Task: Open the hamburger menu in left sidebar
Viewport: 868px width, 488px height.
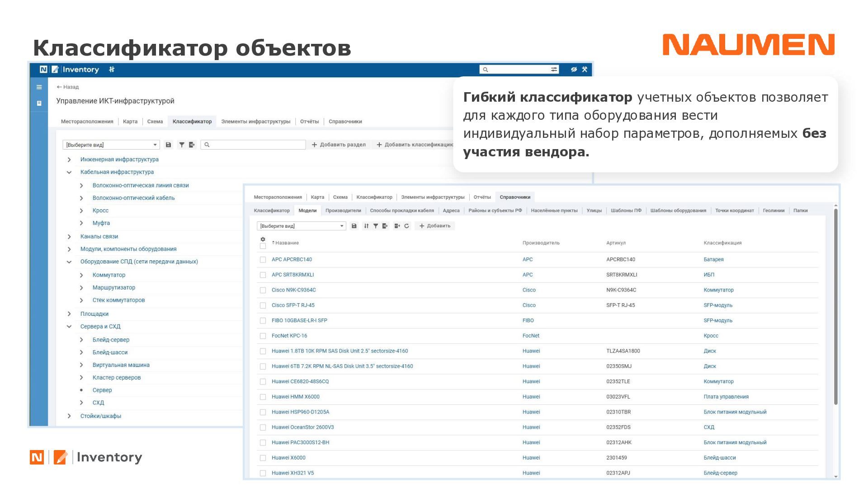Action: tap(39, 87)
